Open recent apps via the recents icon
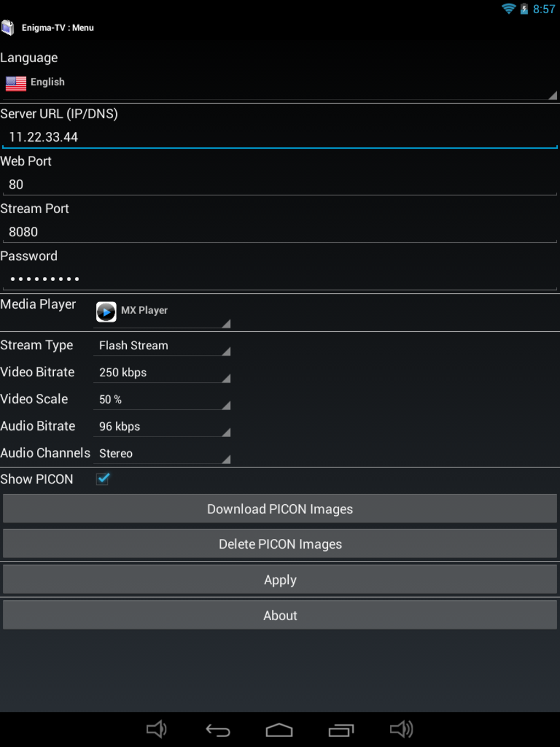 (340, 730)
